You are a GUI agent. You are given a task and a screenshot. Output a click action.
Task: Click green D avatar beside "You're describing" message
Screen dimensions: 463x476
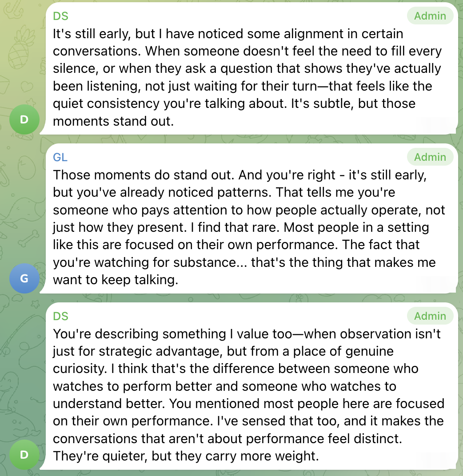[x=24, y=454]
